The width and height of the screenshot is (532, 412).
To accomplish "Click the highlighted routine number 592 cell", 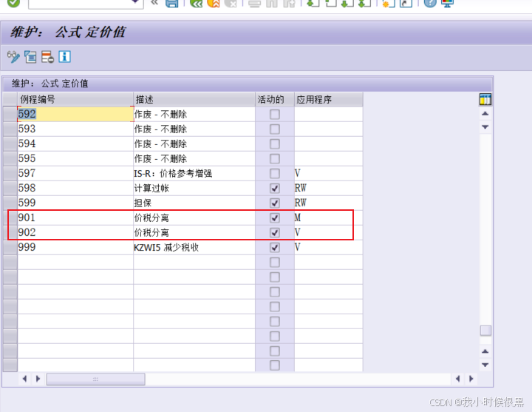I will [x=75, y=115].
